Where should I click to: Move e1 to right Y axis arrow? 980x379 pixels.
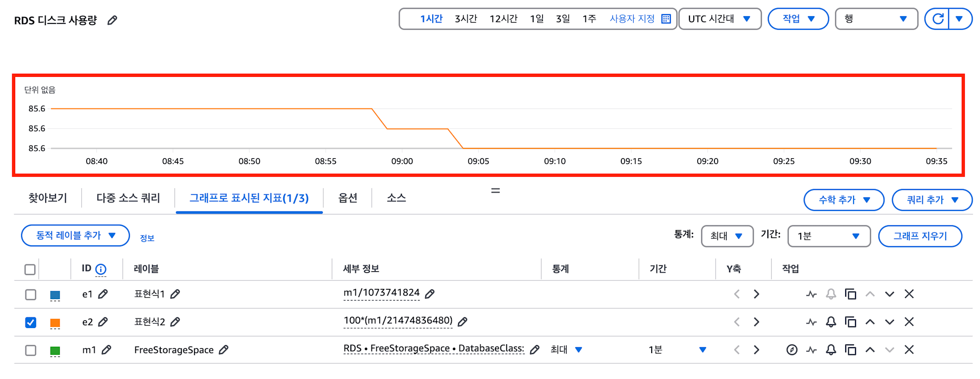(757, 294)
